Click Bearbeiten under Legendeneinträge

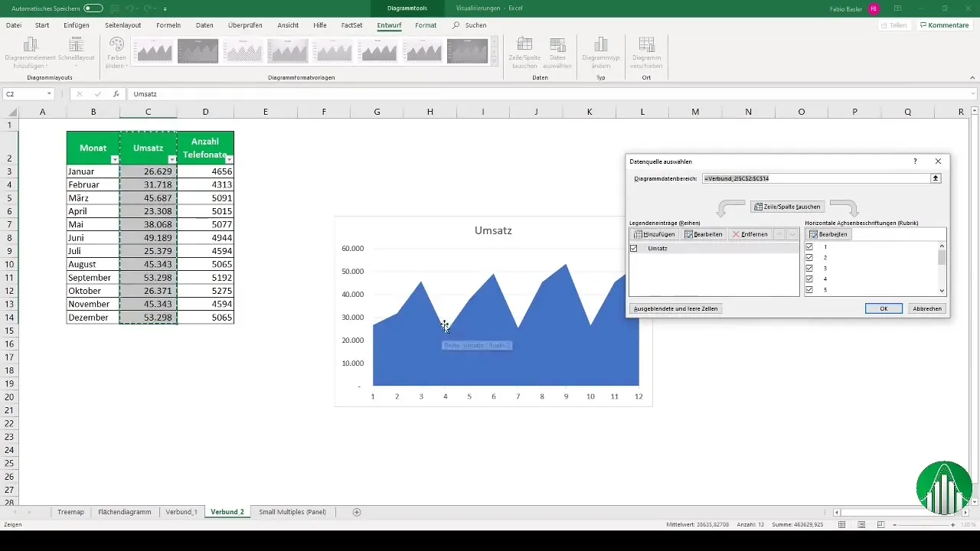(x=703, y=234)
